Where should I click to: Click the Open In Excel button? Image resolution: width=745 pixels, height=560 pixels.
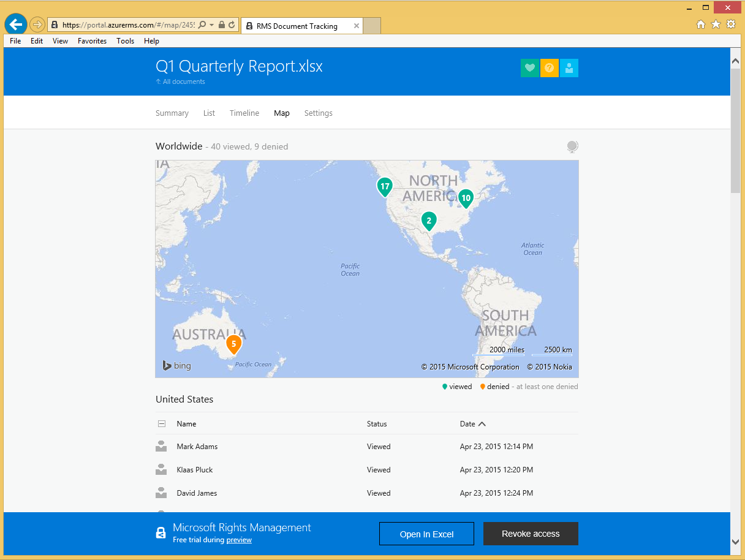(x=426, y=534)
